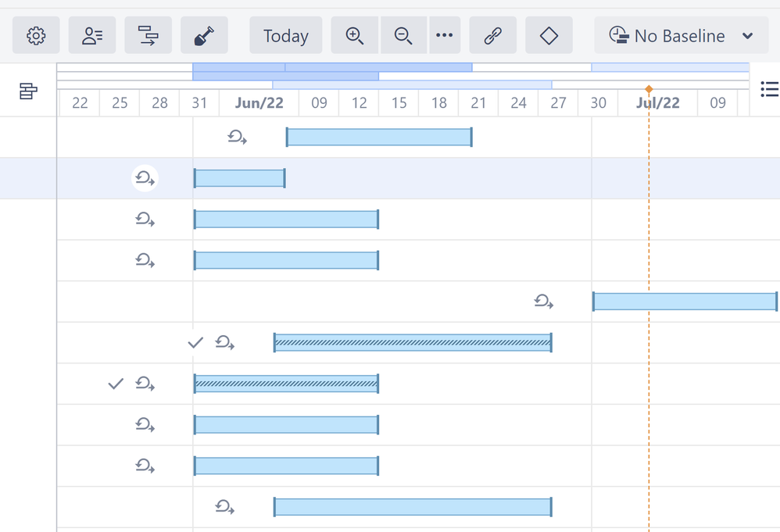Open the more options ellipsis menu
The width and height of the screenshot is (780, 532).
point(445,35)
